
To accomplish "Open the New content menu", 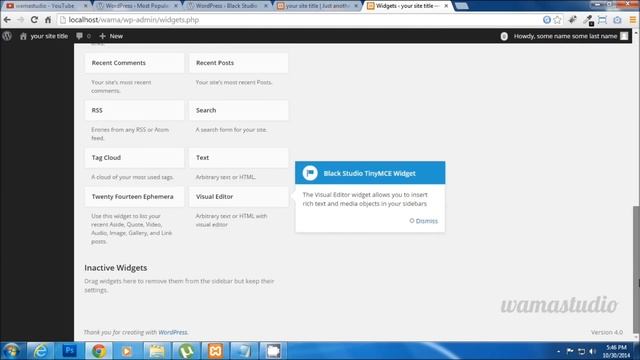I will tap(111, 36).
